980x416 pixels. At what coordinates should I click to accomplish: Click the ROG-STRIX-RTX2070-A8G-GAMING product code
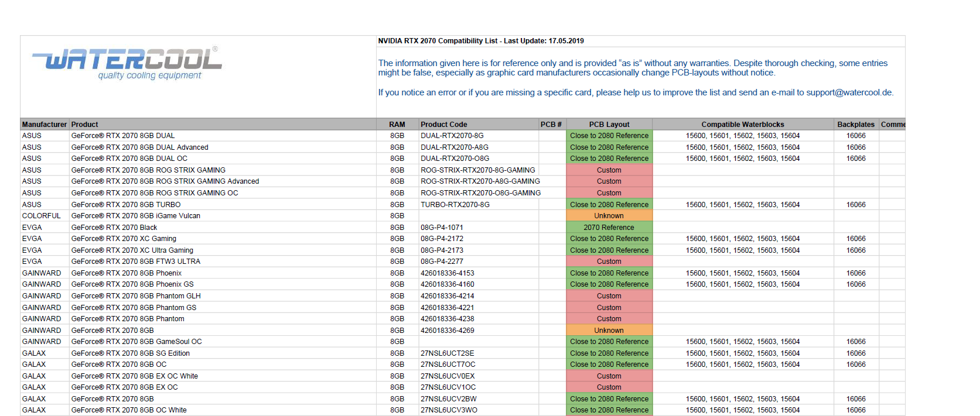click(480, 181)
